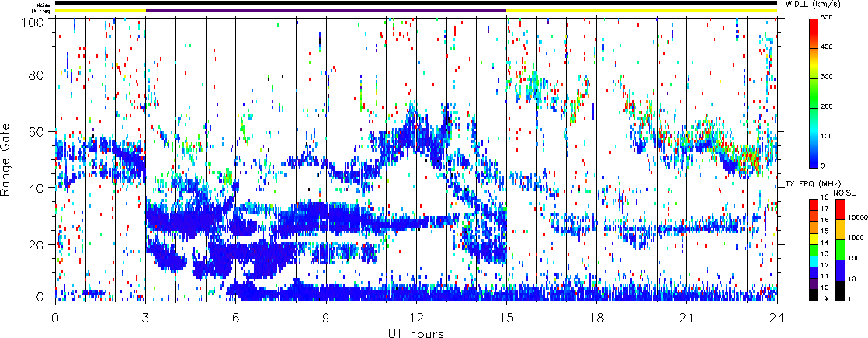Click the 500 label on width colorbar
The height and width of the screenshot is (338, 868).
(x=828, y=18)
